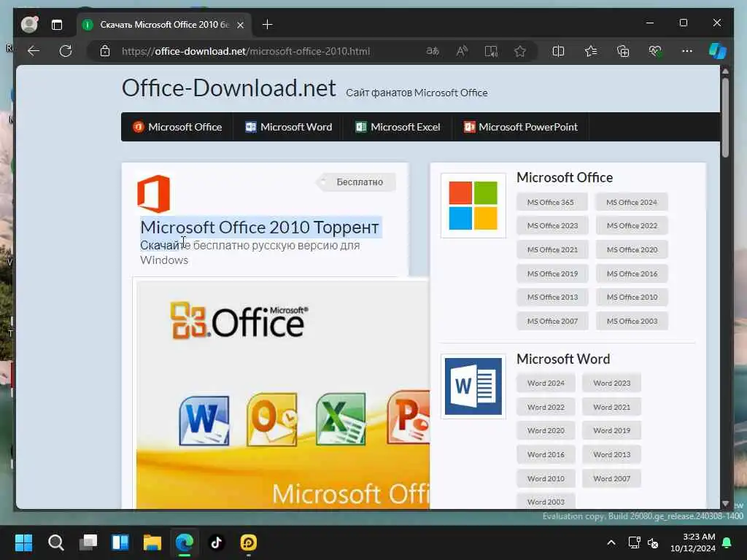Viewport: 747px width, 560px height.
Task: Open taskbar Search
Action: [55, 542]
